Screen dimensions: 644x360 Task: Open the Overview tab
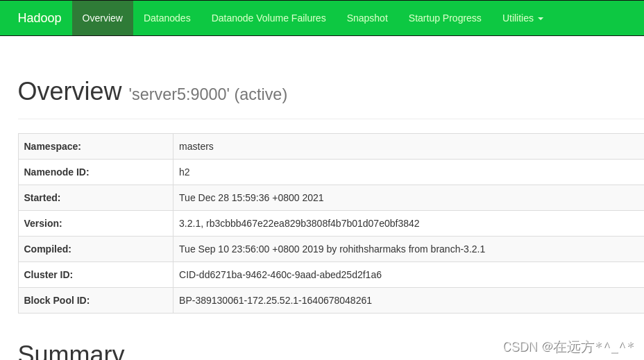coord(102,18)
